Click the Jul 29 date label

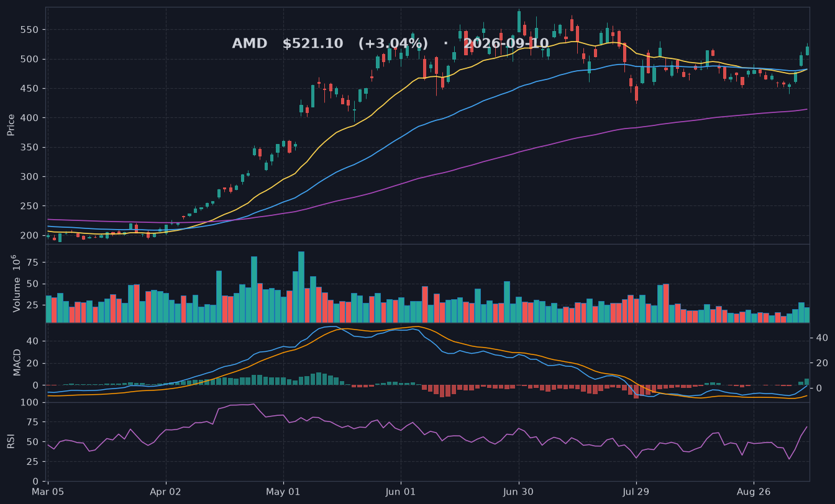[636, 492]
